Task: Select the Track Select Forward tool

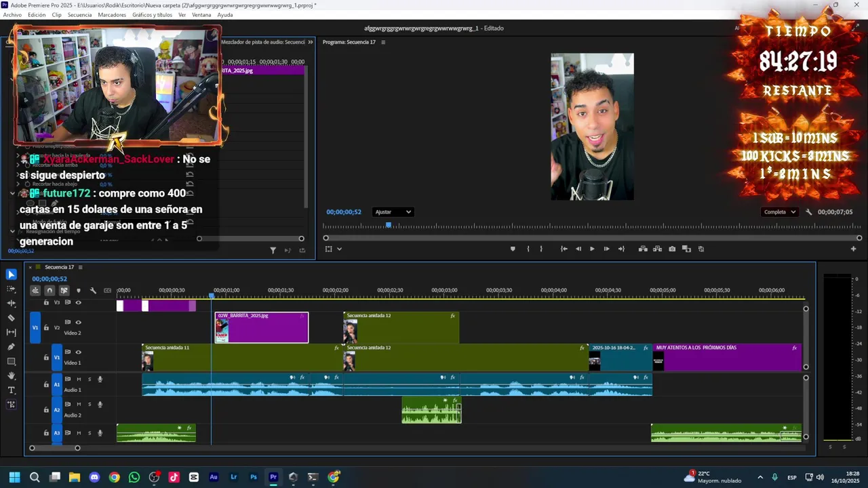Action: tap(12, 289)
